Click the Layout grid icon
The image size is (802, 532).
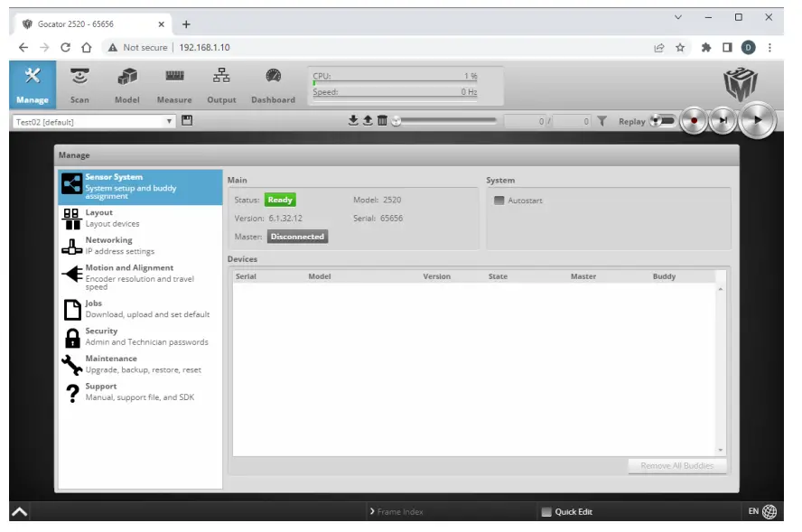click(71, 219)
